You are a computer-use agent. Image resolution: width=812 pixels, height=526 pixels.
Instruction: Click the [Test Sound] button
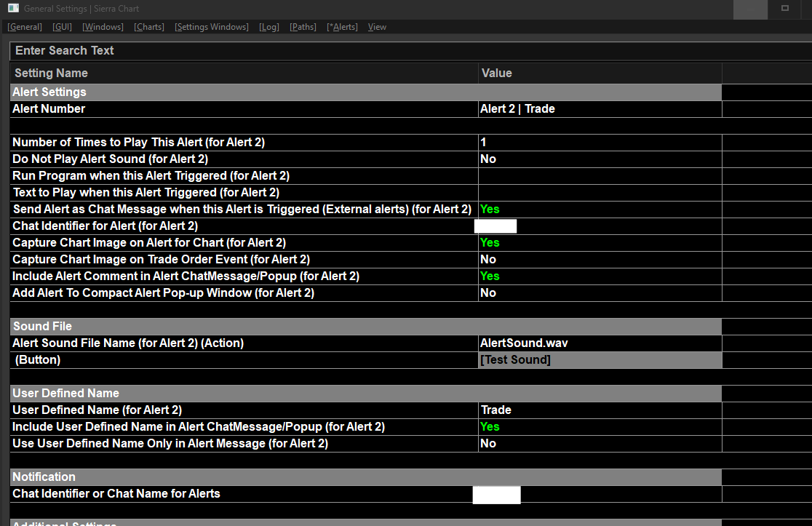click(x=600, y=360)
